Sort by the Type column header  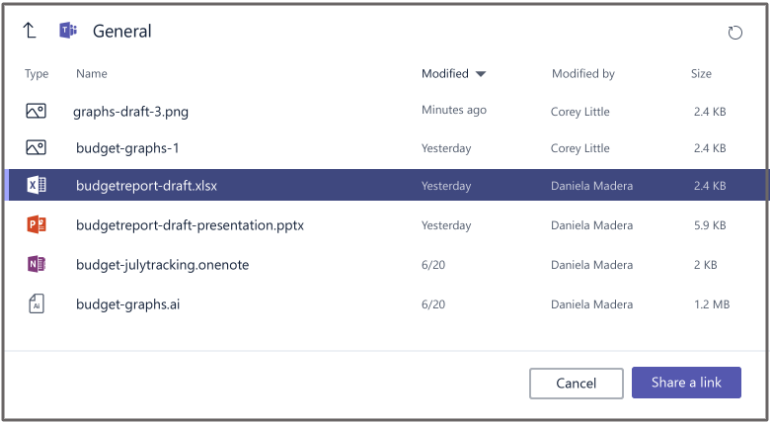pyautogui.click(x=37, y=74)
